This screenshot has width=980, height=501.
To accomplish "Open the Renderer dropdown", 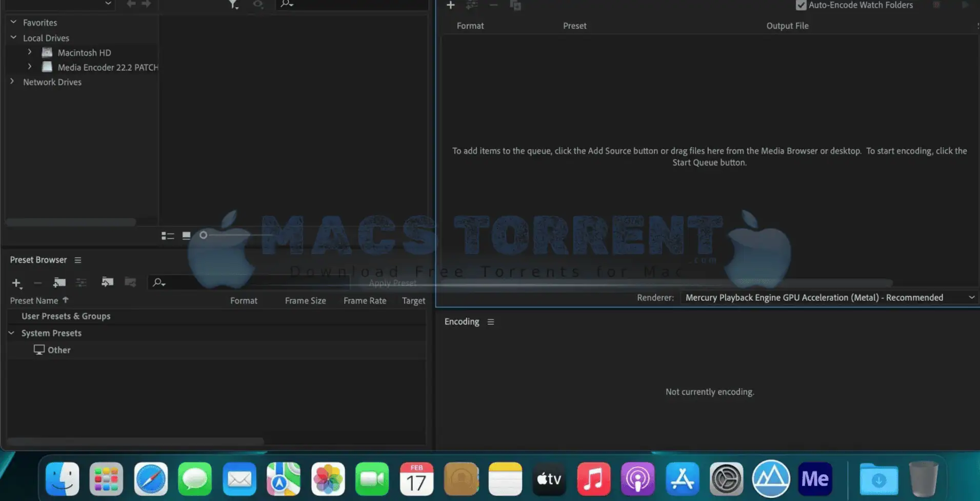I will (828, 298).
